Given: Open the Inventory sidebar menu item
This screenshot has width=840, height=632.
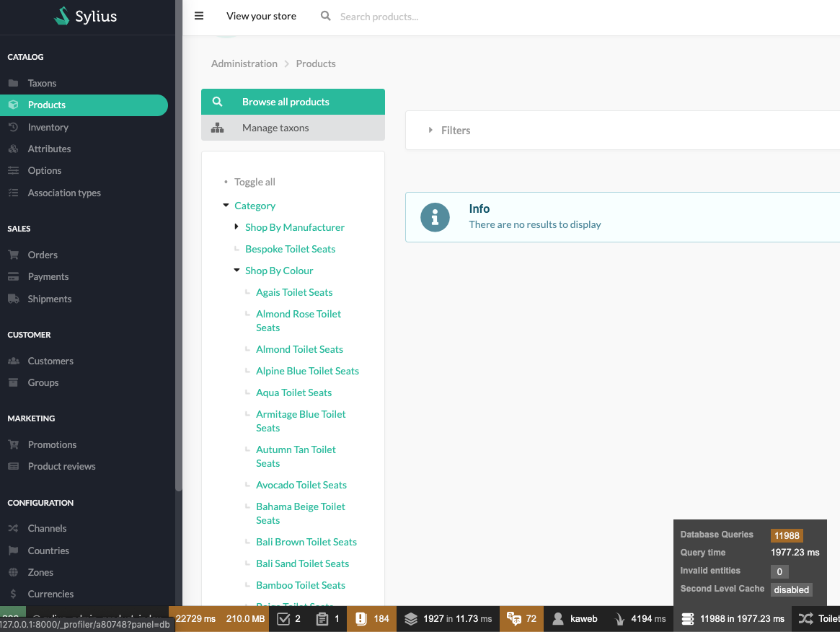Looking at the screenshot, I should [x=48, y=127].
